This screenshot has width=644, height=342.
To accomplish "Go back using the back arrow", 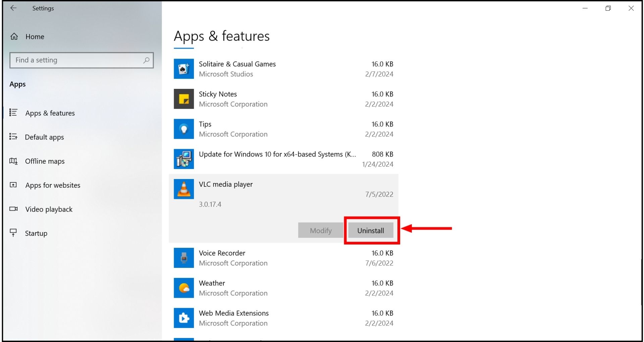I will 13,8.
